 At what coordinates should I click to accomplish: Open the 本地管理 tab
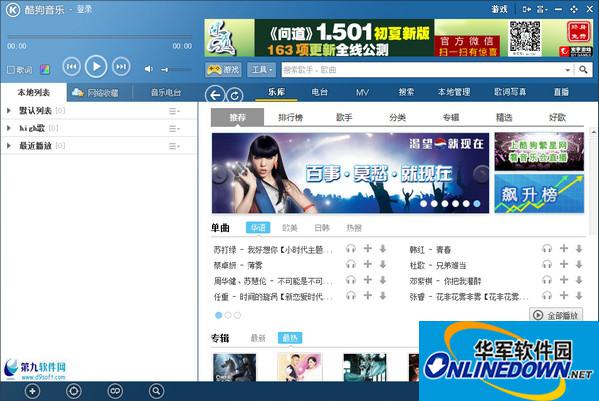point(454,92)
